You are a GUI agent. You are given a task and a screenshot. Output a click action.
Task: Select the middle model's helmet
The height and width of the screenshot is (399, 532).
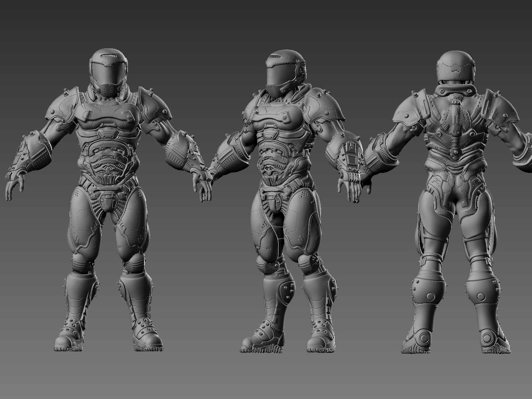[283, 70]
